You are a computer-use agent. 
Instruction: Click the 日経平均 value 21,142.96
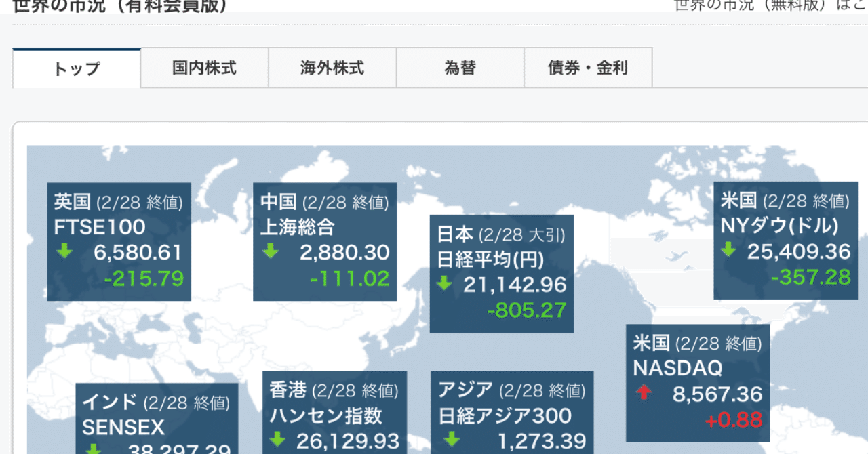[515, 285]
